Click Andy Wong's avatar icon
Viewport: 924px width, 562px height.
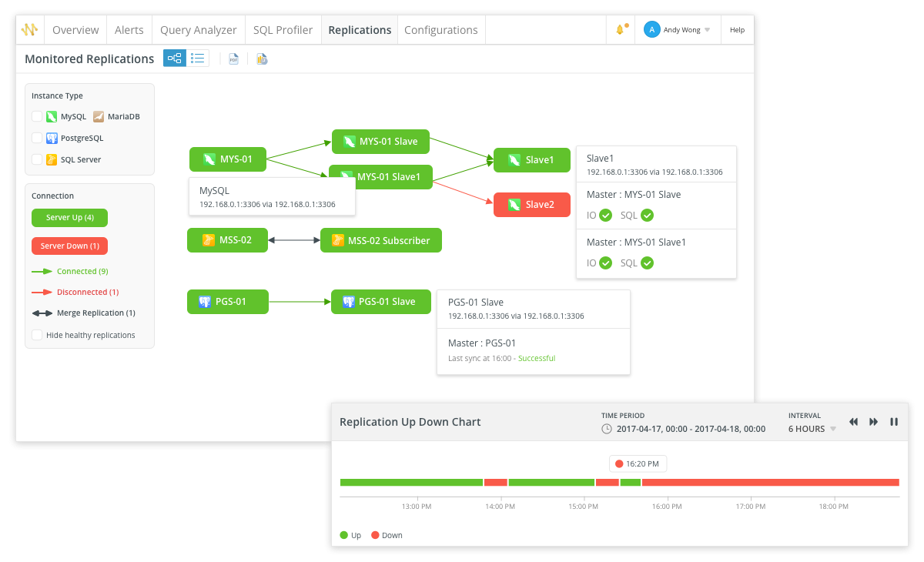652,30
